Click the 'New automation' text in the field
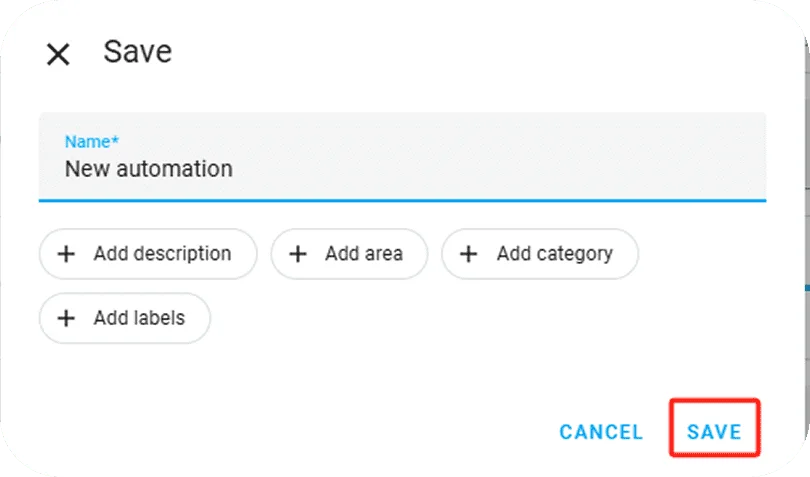810x477 pixels. [148, 169]
